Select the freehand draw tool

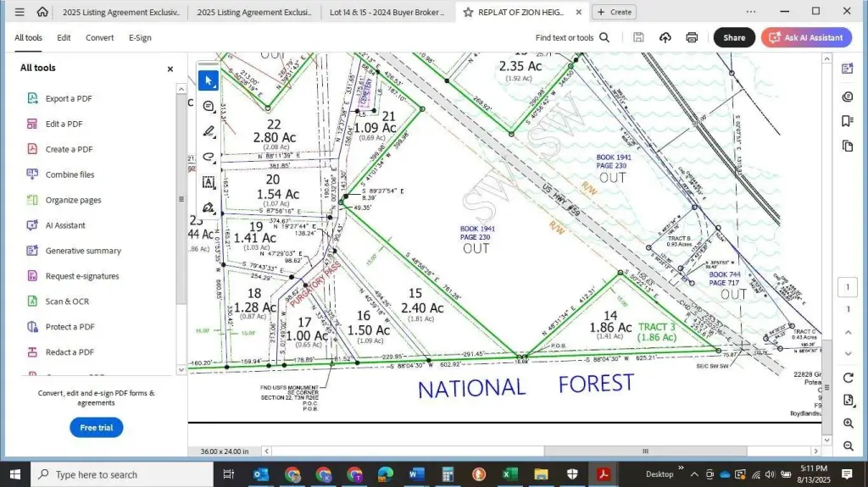209,157
